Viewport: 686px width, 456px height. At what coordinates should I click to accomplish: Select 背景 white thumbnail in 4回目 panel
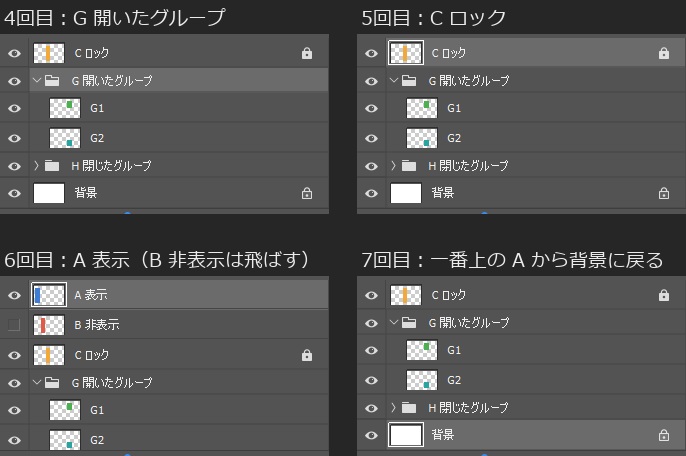[x=49, y=193]
